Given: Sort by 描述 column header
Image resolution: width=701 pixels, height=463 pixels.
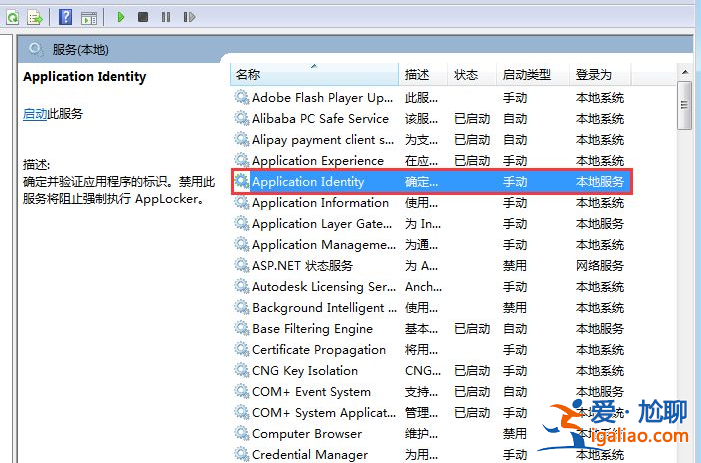Looking at the screenshot, I should coord(423,74).
